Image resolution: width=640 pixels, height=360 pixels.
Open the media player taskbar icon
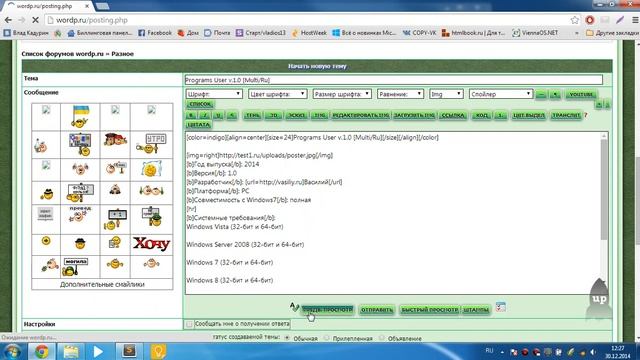[98, 351]
